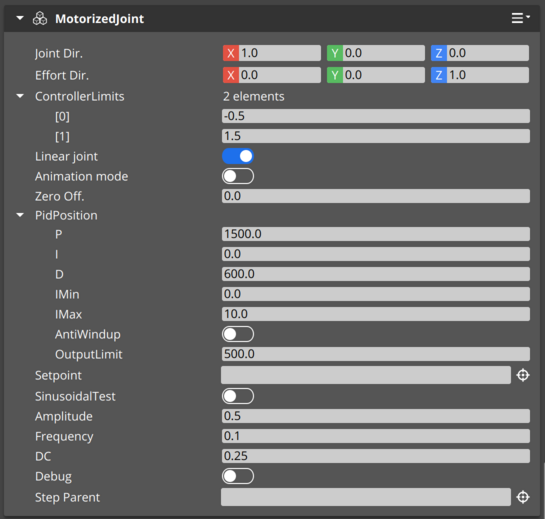This screenshot has height=519, width=545.
Task: Disable the Linear joint toggle
Action: (x=238, y=156)
